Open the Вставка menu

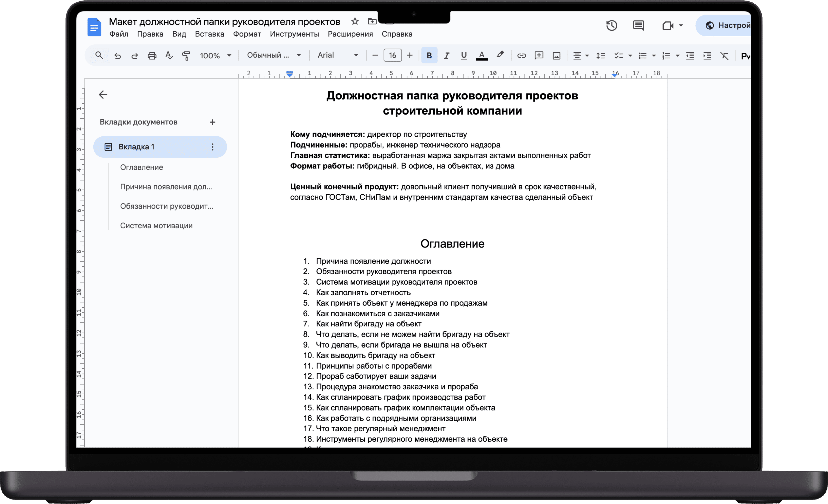click(x=209, y=34)
